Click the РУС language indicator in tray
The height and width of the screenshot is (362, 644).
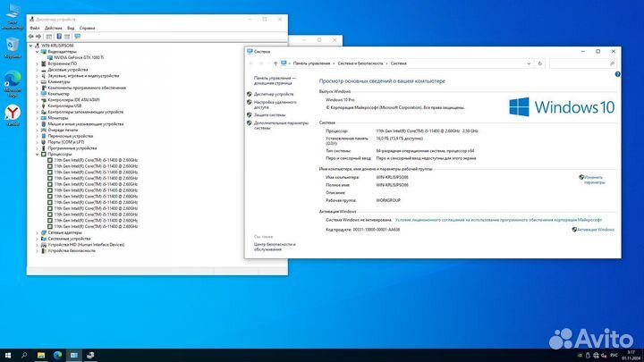click(x=614, y=356)
